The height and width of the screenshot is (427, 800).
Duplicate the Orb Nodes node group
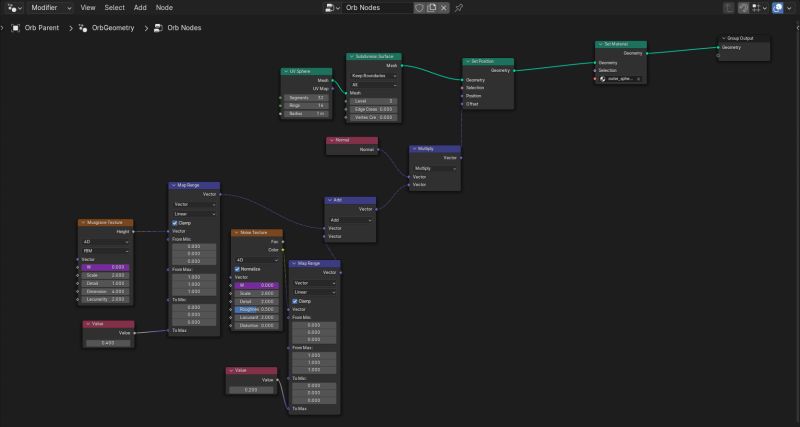click(x=432, y=8)
